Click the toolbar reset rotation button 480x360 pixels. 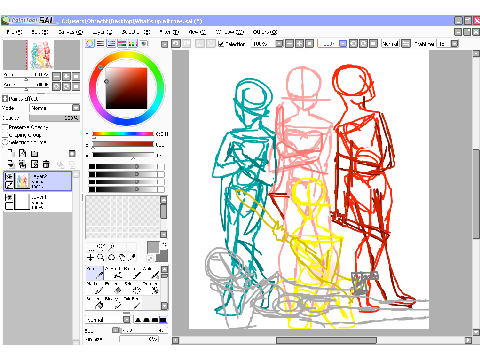373,44
